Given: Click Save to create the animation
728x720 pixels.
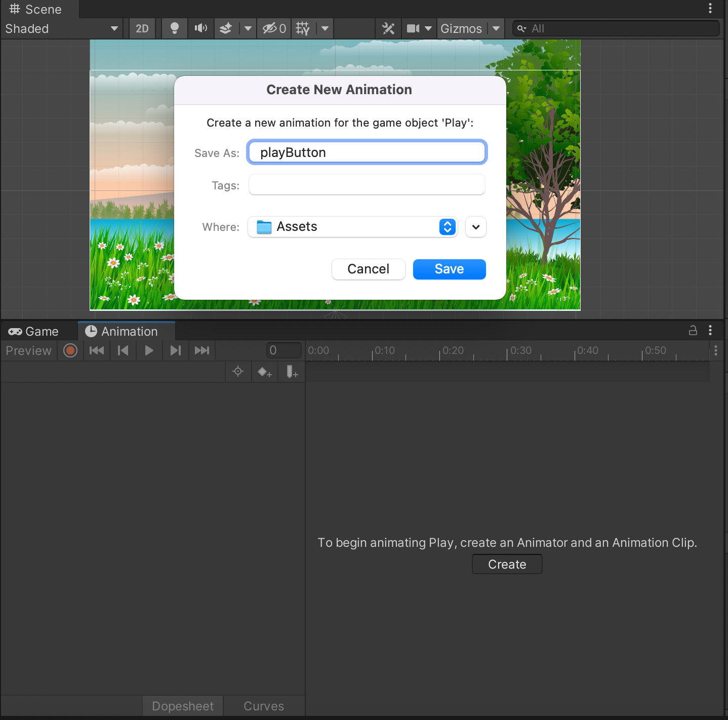Looking at the screenshot, I should [x=449, y=269].
